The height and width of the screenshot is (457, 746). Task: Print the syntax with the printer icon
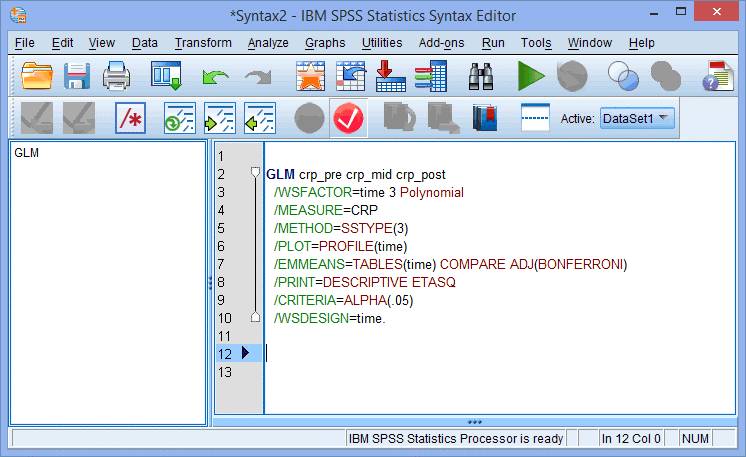[x=116, y=76]
